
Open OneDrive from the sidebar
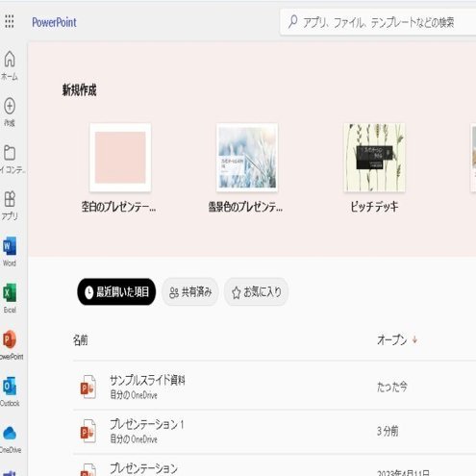10,433
